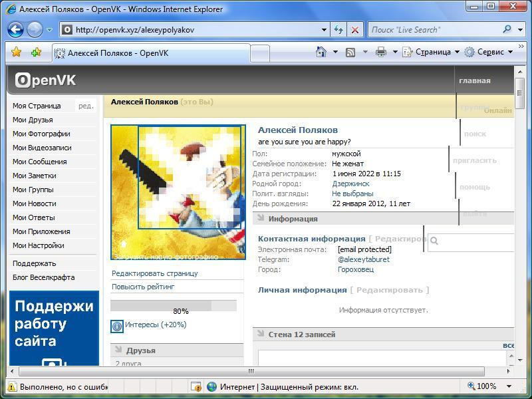Open the address bar history dropdown

click(x=324, y=30)
